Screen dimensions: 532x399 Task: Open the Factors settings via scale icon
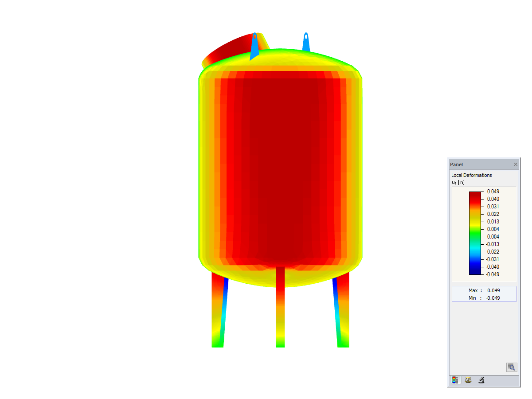tap(468, 380)
